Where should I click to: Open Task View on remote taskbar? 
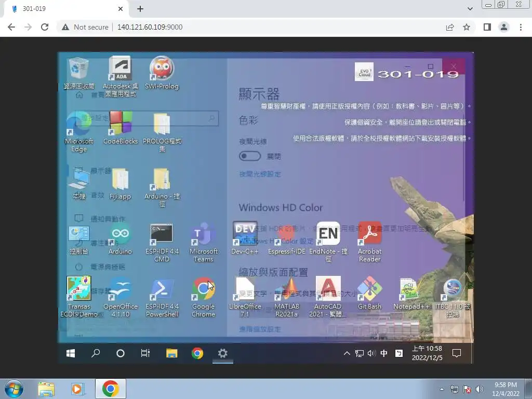tap(145, 353)
